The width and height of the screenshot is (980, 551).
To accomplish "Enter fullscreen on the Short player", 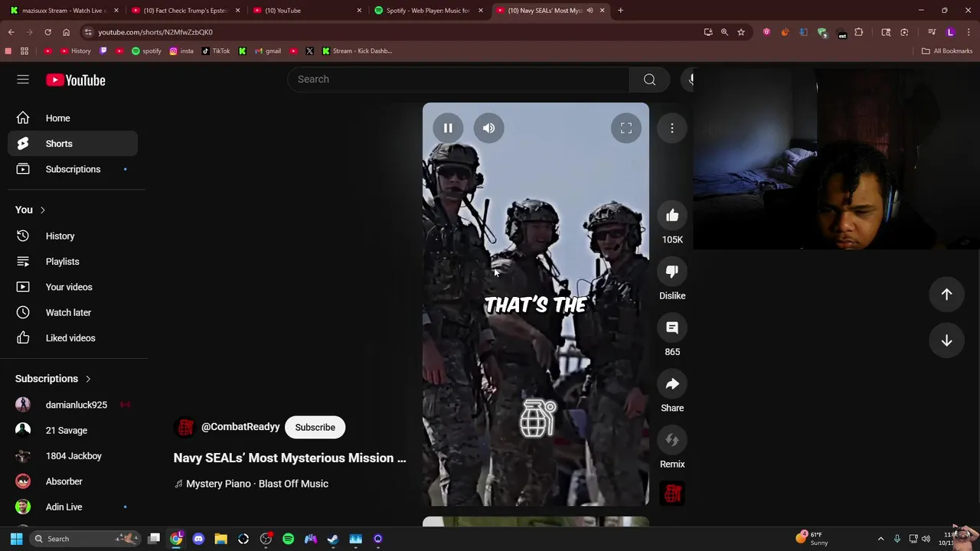I will pyautogui.click(x=626, y=128).
